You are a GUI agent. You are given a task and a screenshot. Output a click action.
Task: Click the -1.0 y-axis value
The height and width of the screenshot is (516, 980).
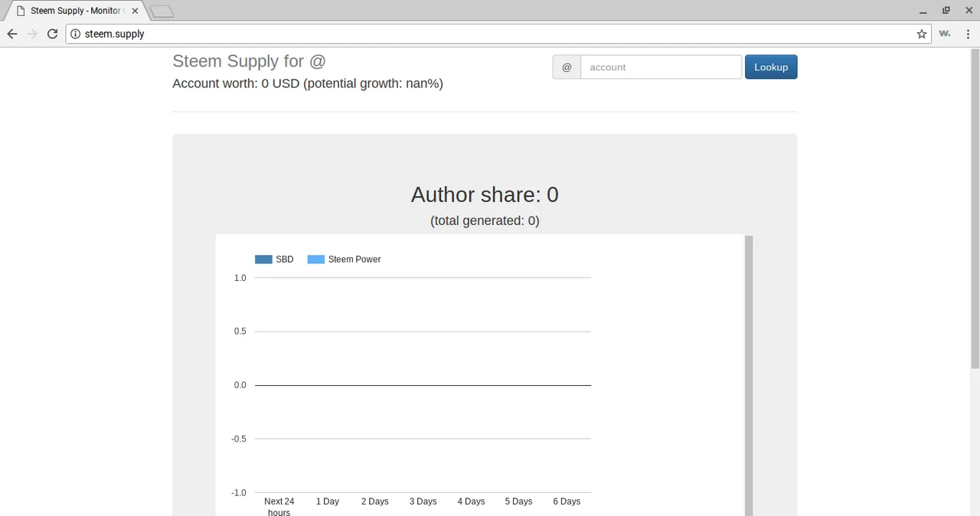click(239, 492)
